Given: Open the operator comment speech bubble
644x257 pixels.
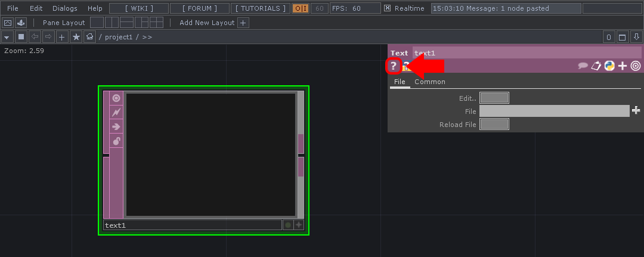Looking at the screenshot, I should tap(583, 66).
